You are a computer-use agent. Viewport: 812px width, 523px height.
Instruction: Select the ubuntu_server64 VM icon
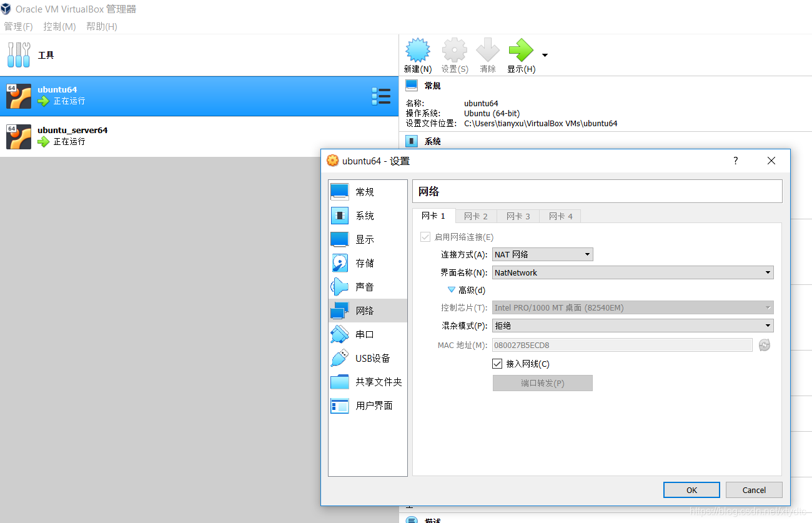point(19,137)
